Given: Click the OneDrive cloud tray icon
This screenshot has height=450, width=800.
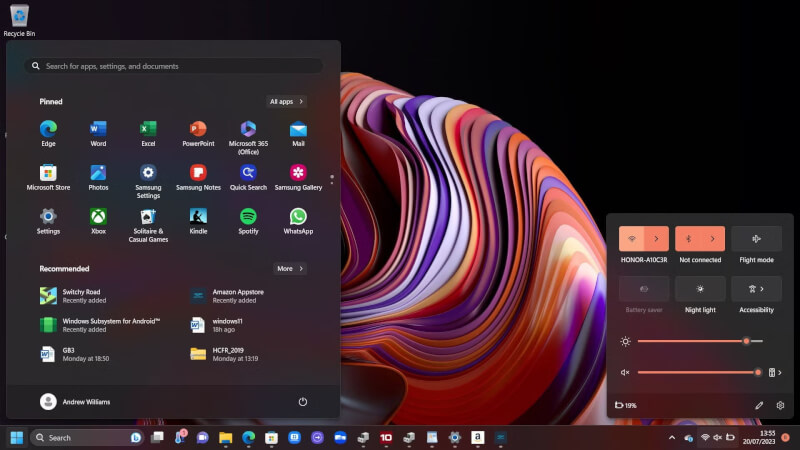Looking at the screenshot, I should (x=688, y=438).
